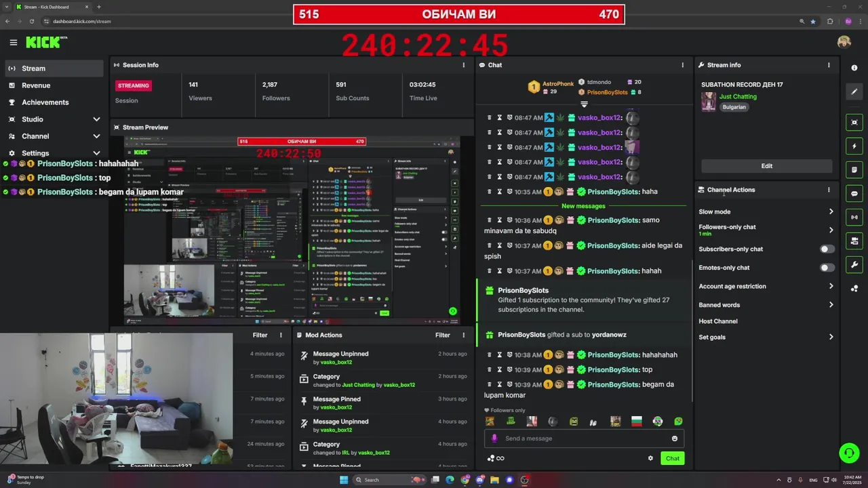Reload the browser page

31,21
